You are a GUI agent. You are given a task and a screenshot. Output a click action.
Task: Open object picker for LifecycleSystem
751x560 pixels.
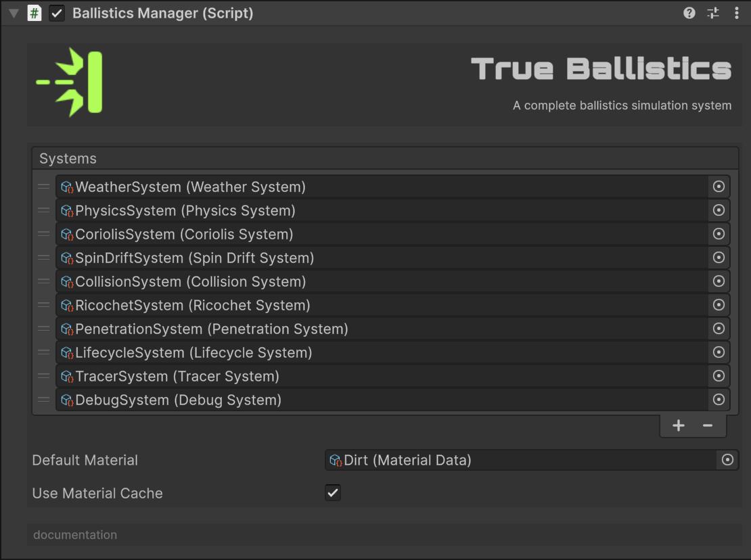tap(719, 352)
